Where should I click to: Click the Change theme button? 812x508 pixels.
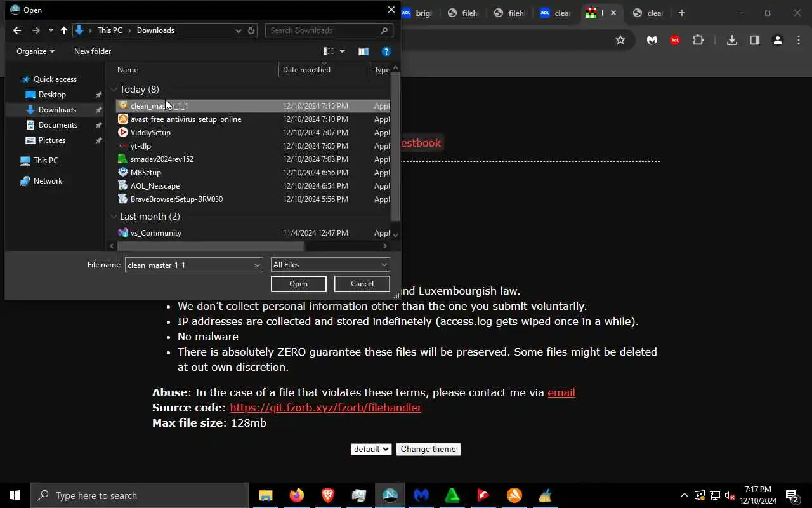428,449
